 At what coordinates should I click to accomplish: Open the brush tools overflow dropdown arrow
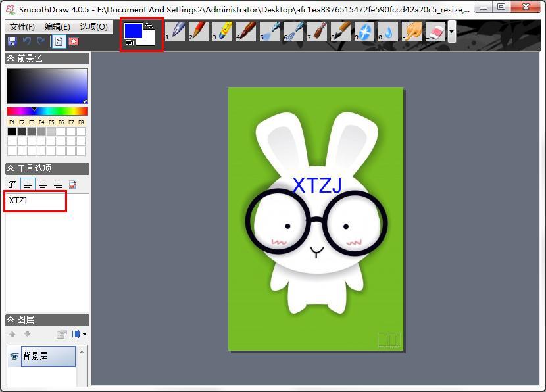click(452, 32)
